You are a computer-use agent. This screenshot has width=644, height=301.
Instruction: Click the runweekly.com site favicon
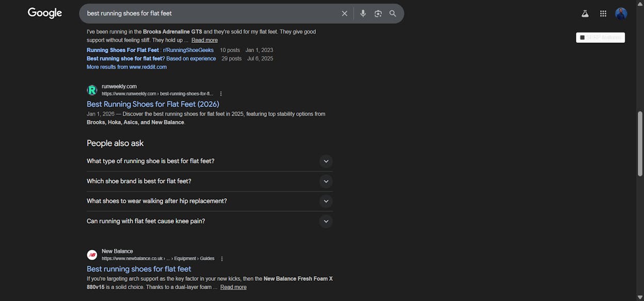pos(92,90)
